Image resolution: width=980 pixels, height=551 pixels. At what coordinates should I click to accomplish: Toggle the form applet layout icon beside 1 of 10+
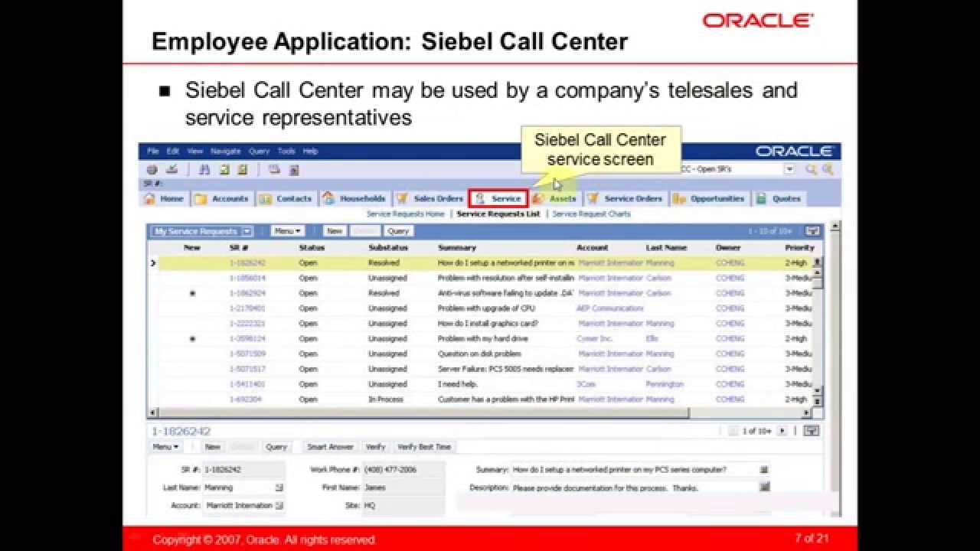tap(812, 431)
